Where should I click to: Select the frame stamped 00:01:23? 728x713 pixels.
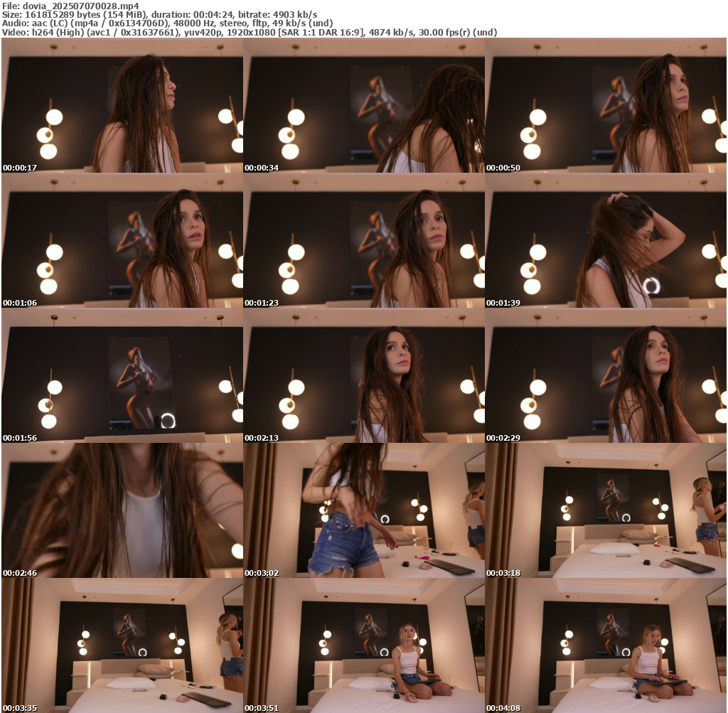364,240
